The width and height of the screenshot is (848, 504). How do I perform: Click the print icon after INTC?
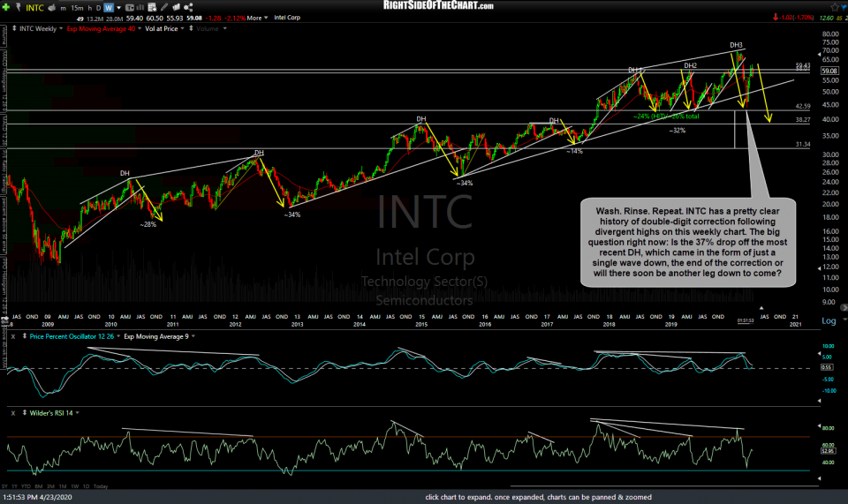(x=52, y=8)
